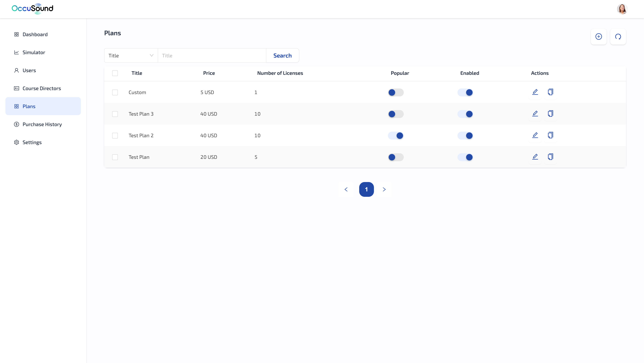This screenshot has width=644, height=363.
Task: Open Settings in the sidebar
Action: pyautogui.click(x=43, y=142)
